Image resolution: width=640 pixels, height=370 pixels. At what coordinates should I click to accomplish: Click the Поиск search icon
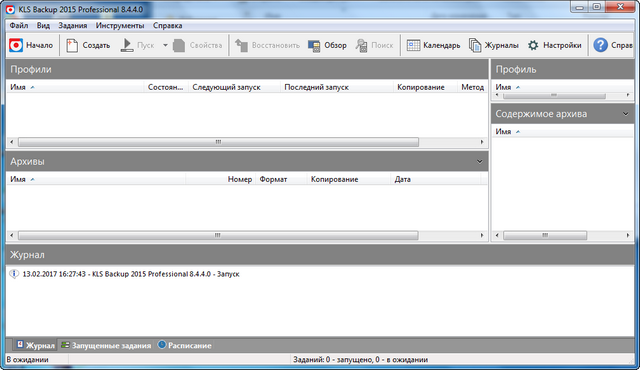pos(362,45)
